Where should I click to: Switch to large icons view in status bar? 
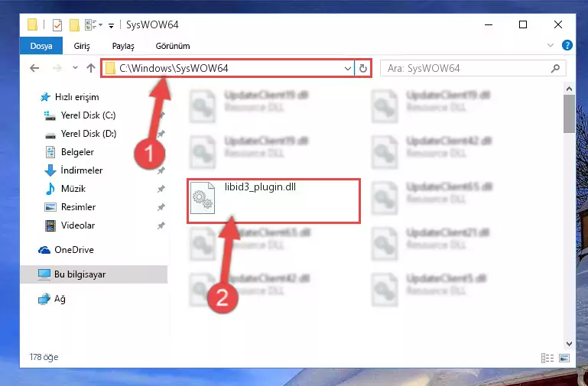(x=564, y=358)
